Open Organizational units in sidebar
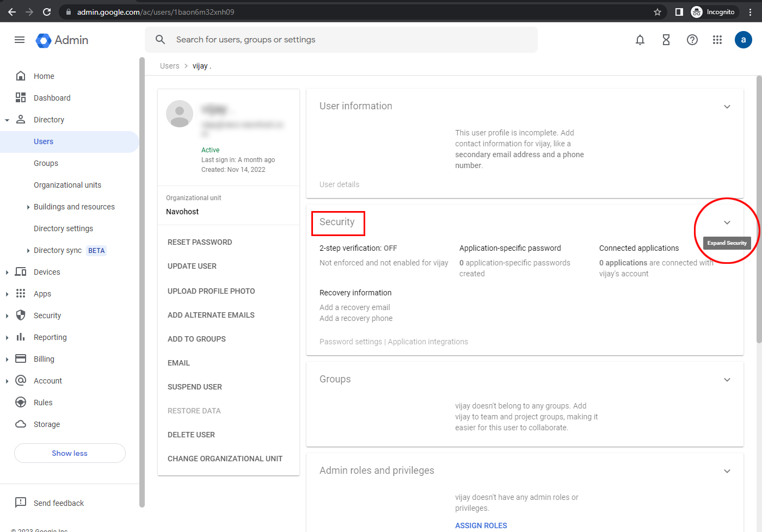Viewport: 762px width, 532px height. tap(67, 185)
